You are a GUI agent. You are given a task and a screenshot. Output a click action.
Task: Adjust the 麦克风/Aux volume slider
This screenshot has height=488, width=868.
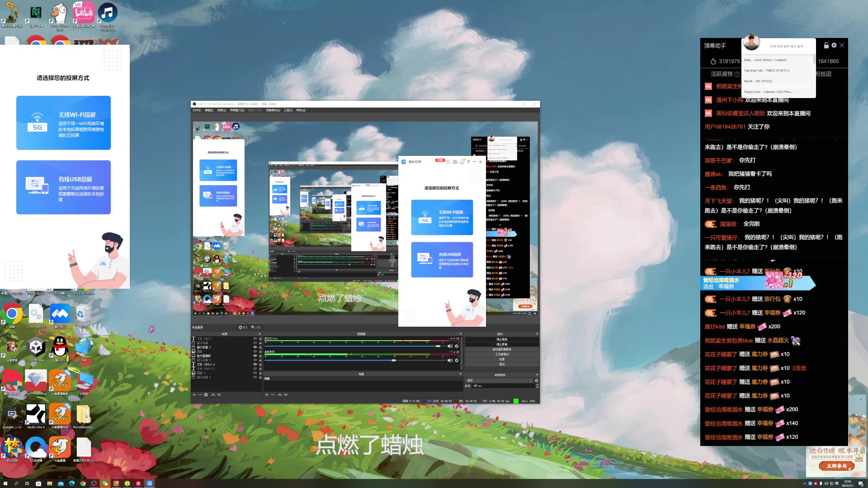438,346
